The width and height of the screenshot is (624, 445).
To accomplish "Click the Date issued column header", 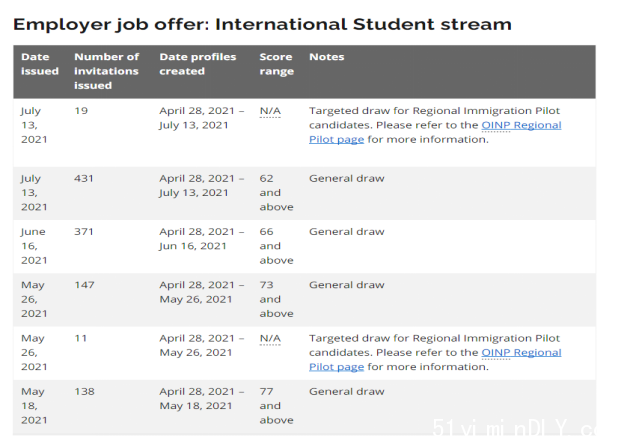I will [40, 64].
